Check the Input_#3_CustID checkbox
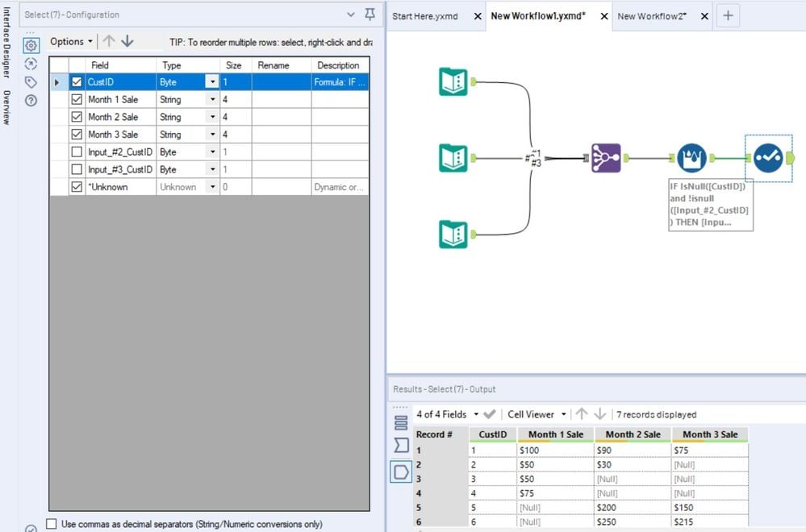 click(x=77, y=169)
